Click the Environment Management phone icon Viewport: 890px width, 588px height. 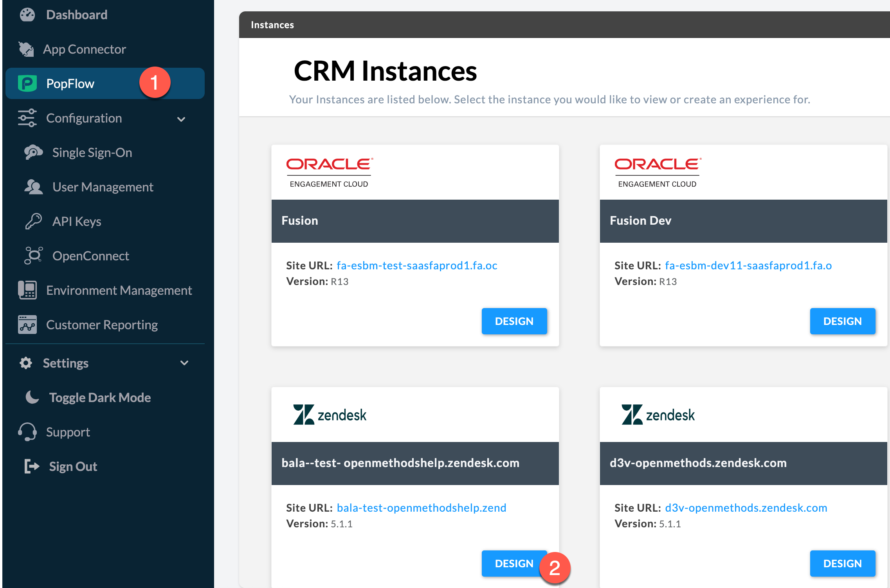[27, 290]
